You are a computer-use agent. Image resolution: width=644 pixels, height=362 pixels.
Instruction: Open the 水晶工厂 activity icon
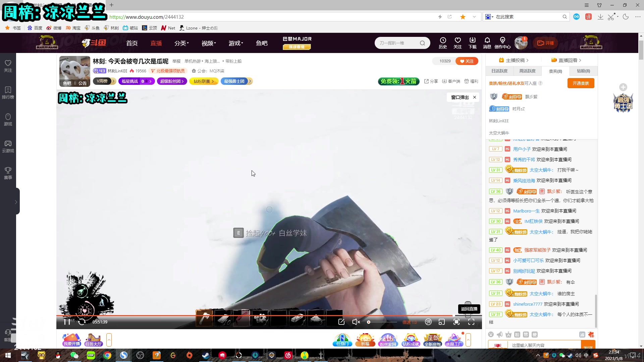(454, 340)
